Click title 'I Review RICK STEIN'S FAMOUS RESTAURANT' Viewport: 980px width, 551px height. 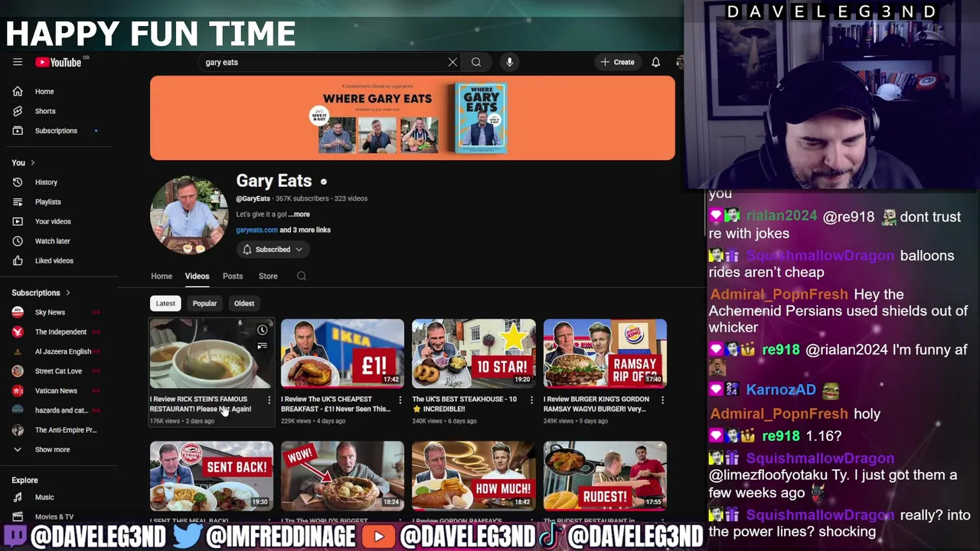(x=201, y=404)
